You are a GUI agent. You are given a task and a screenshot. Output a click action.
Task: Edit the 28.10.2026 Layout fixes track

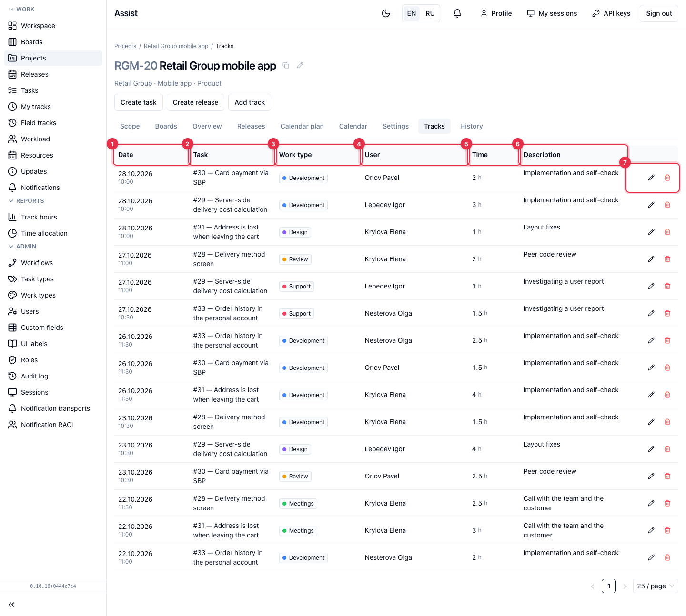coord(651,232)
